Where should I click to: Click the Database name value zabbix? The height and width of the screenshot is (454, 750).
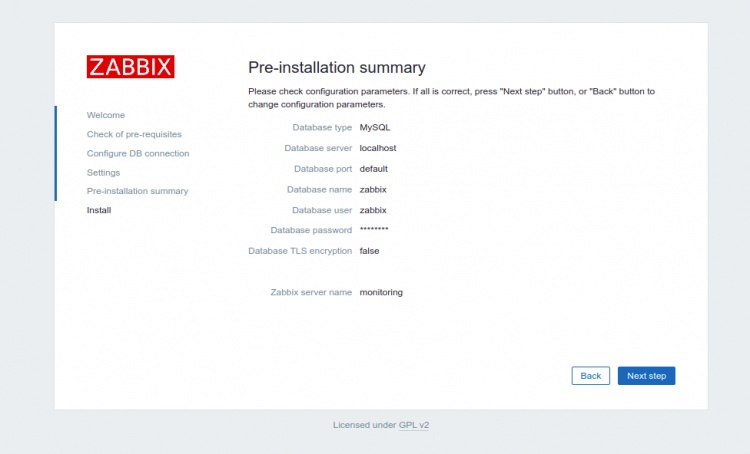coord(373,189)
